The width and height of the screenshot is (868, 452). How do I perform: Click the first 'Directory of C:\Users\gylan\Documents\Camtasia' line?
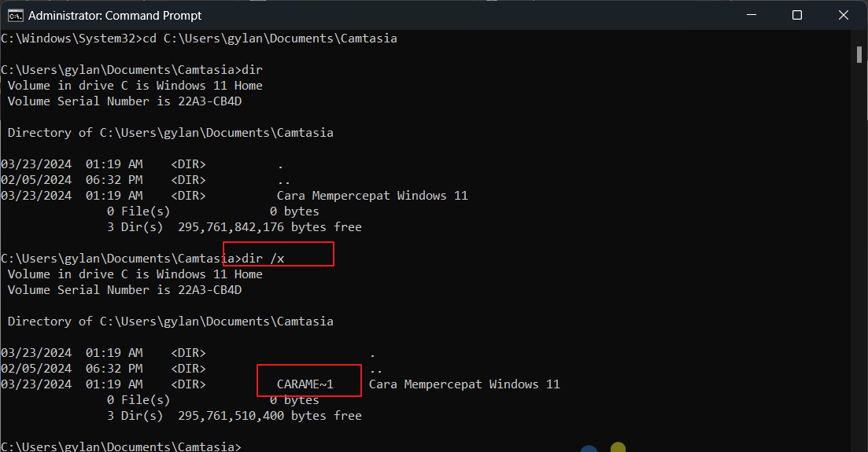(171, 133)
